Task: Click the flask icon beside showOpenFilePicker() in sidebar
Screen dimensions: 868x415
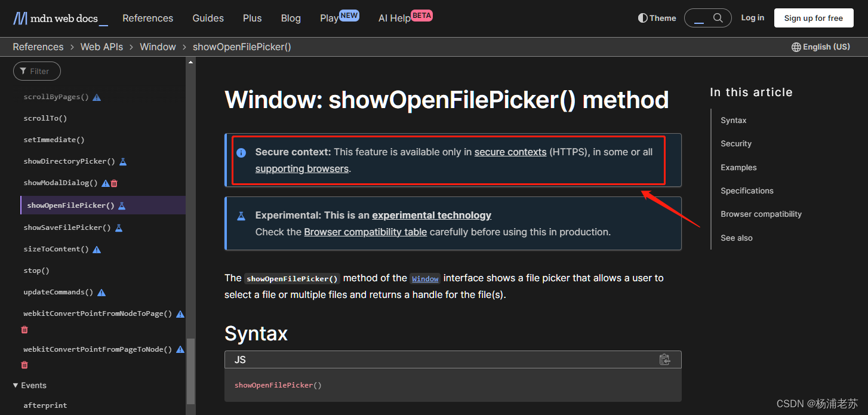Action: point(122,205)
